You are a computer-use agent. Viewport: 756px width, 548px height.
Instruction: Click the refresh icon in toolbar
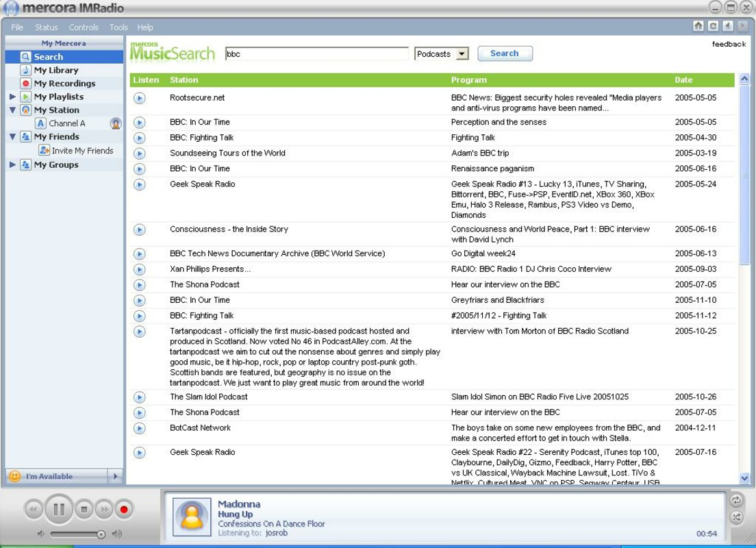click(x=713, y=26)
